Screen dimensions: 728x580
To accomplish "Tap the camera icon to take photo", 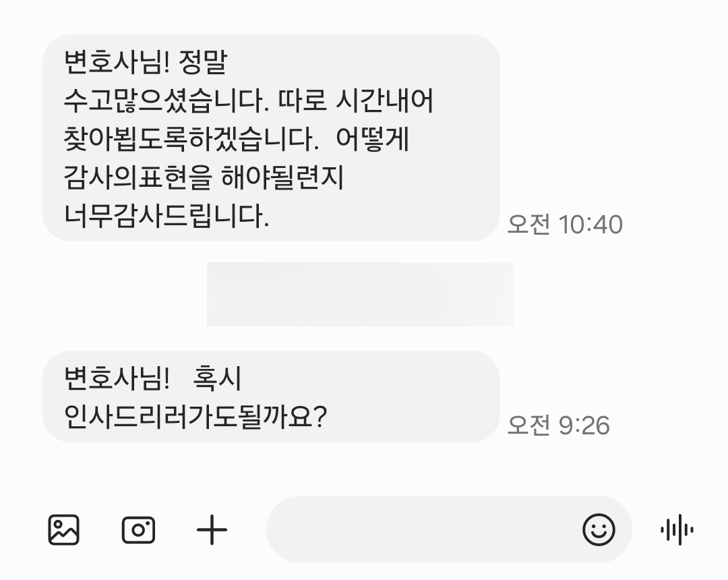I will click(138, 530).
